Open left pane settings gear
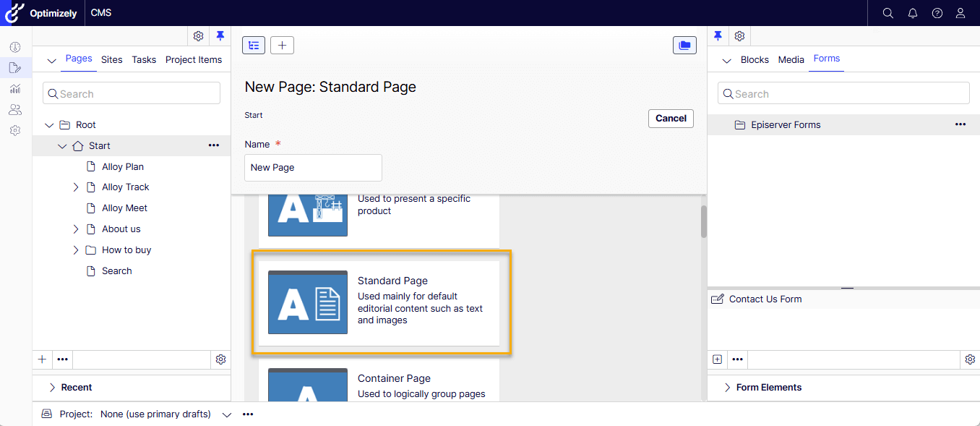Image resolution: width=980 pixels, height=426 pixels. (198, 36)
